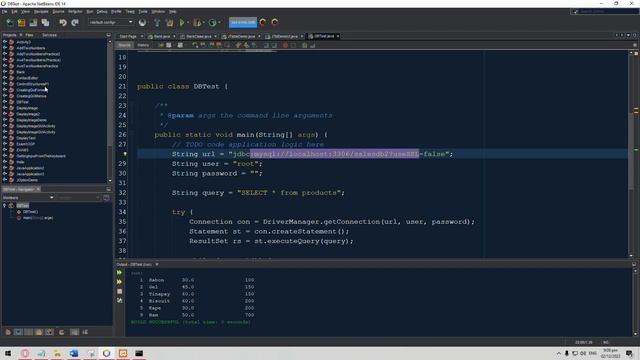Click the output settings icon below stop
This screenshot has height=360, width=640.
(x=120, y=300)
